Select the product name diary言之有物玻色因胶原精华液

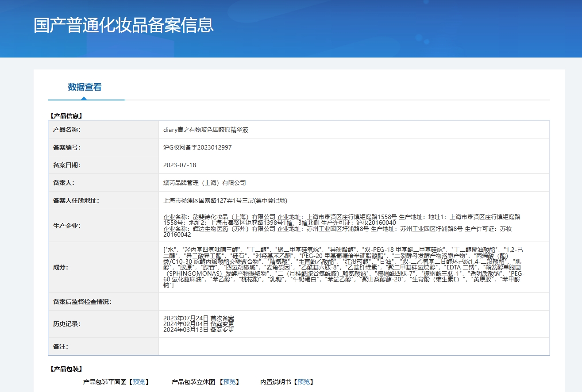pyautogui.click(x=206, y=130)
